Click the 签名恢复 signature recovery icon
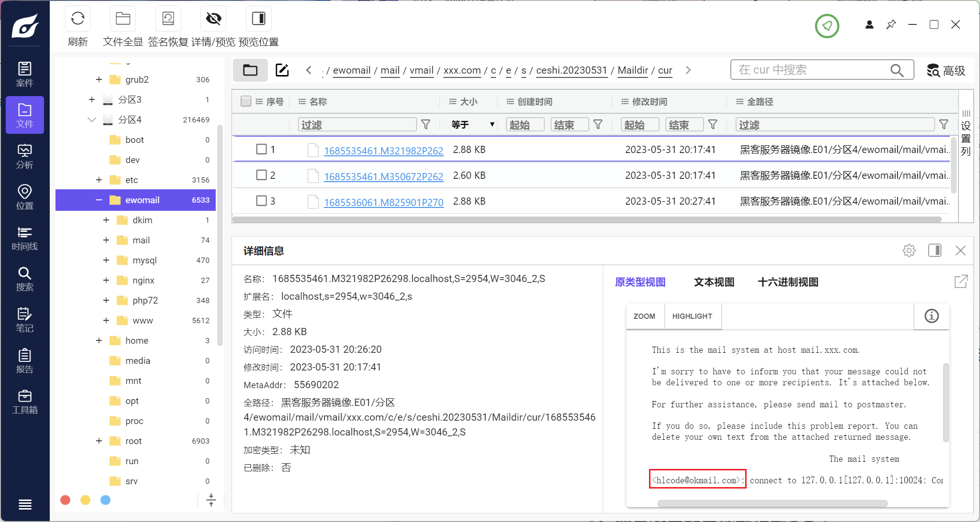This screenshot has height=522, width=980. pos(168,19)
